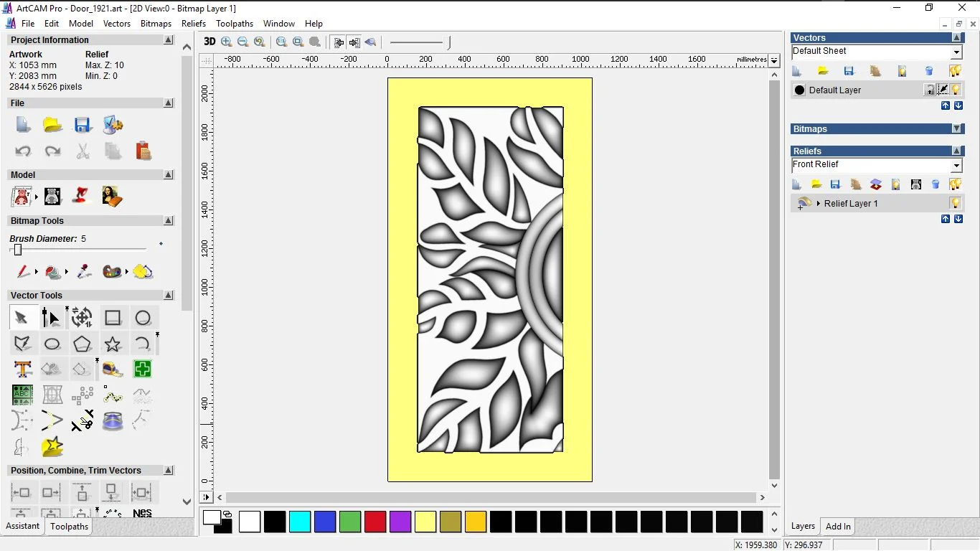This screenshot has height=551, width=980.
Task: Select the Create Circle vector tool
Action: tap(143, 317)
